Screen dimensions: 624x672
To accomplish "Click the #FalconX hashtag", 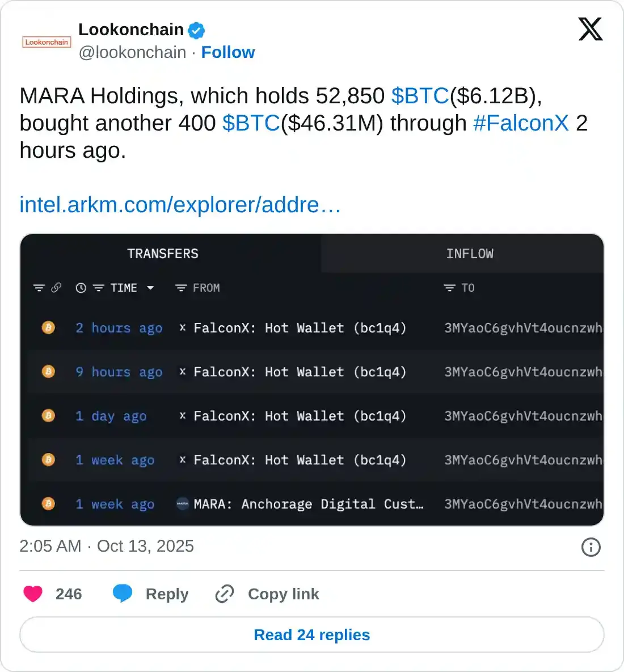I will [521, 123].
